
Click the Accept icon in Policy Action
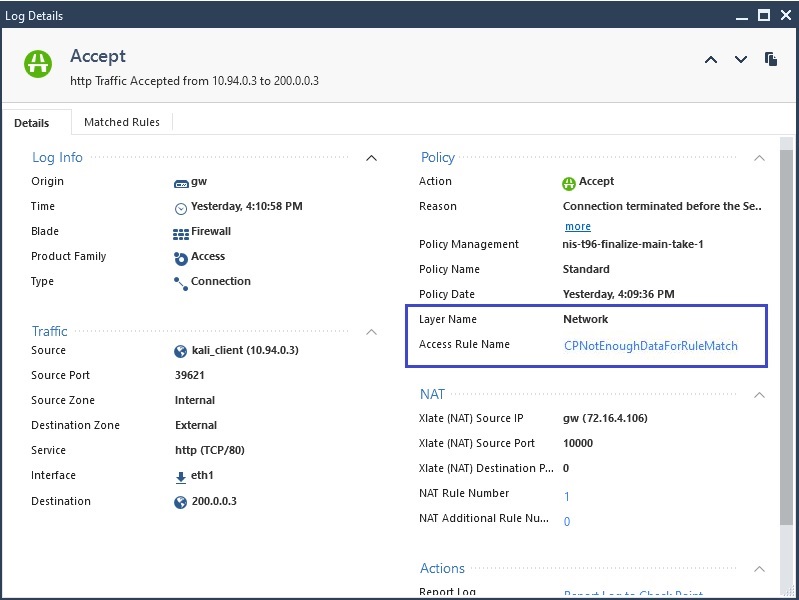click(569, 184)
